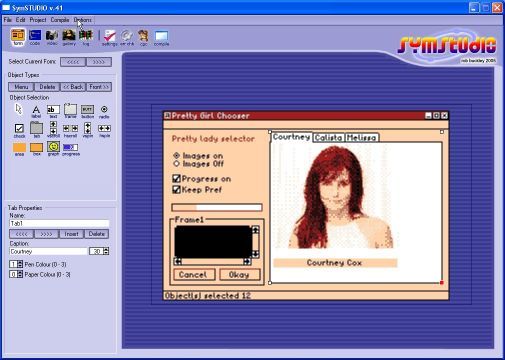Image resolution: width=505 pixels, height=360 pixels.
Task: Click the cpc emulator toolbar icon
Action: (x=143, y=37)
